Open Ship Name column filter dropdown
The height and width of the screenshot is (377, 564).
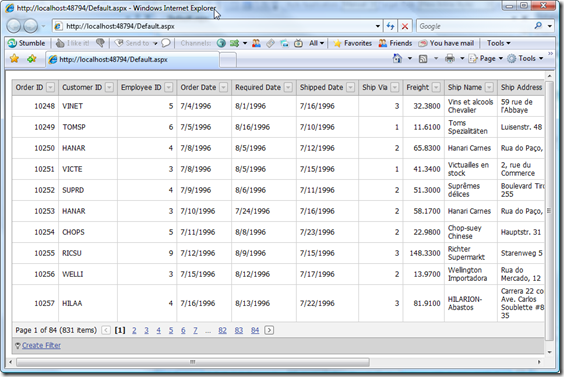click(489, 87)
